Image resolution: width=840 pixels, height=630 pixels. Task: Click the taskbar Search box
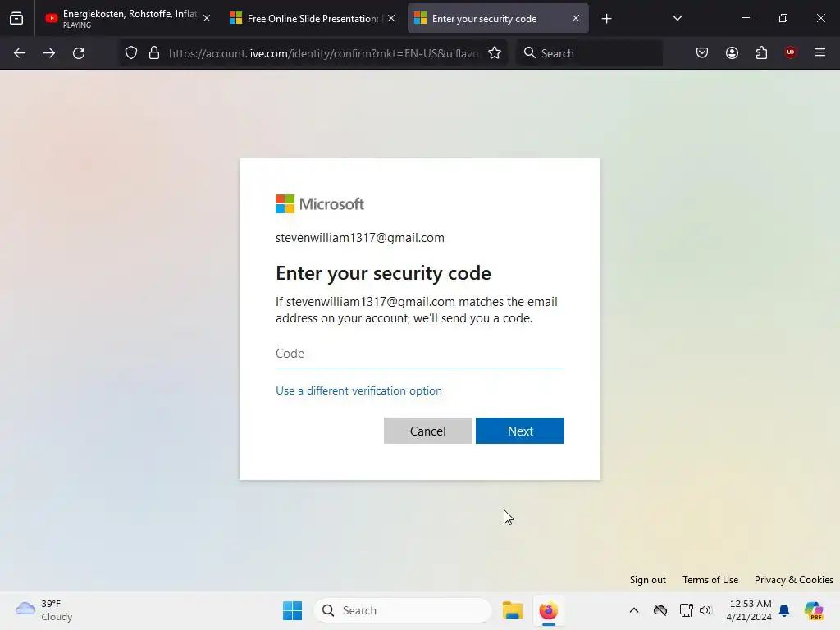[x=403, y=610]
